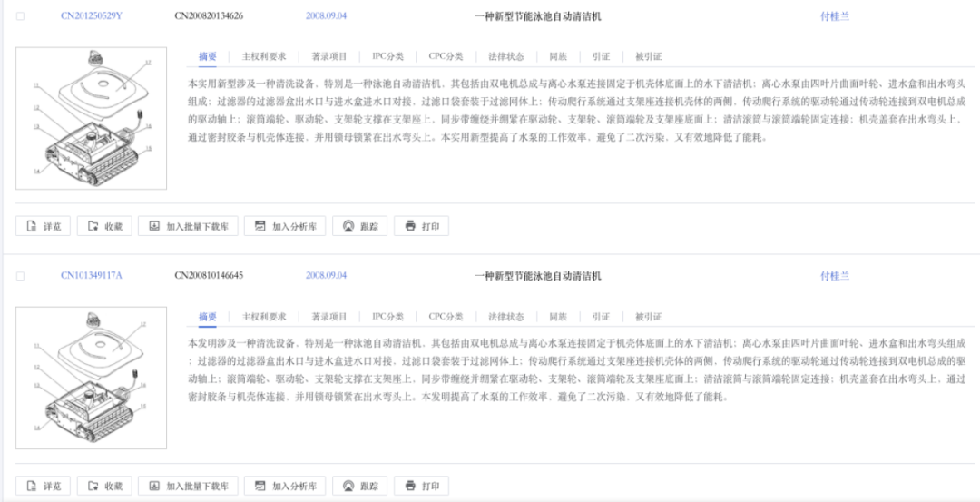The width and height of the screenshot is (980, 502).
Task: Open 同族 tab for CN201250529Y
Action: tap(558, 56)
